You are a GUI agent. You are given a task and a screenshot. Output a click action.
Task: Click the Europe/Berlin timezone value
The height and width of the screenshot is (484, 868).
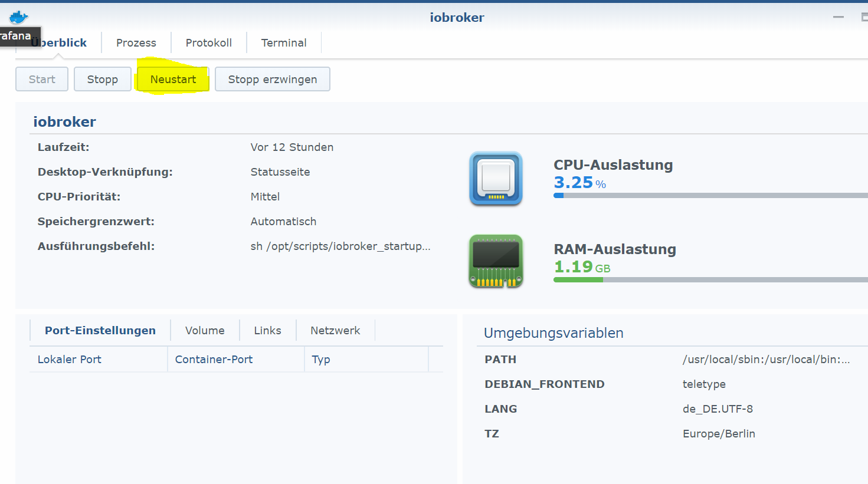click(719, 434)
